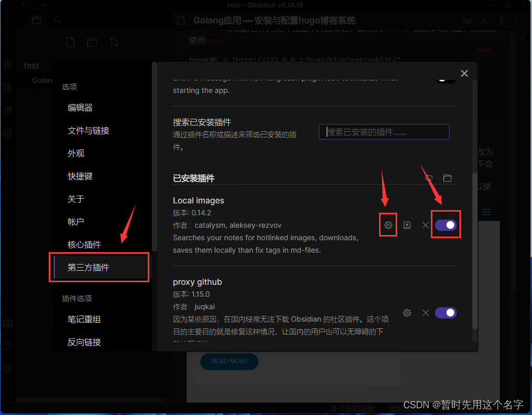This screenshot has width=532, height=415.
Task: Change the note sort order
Action: (x=114, y=41)
